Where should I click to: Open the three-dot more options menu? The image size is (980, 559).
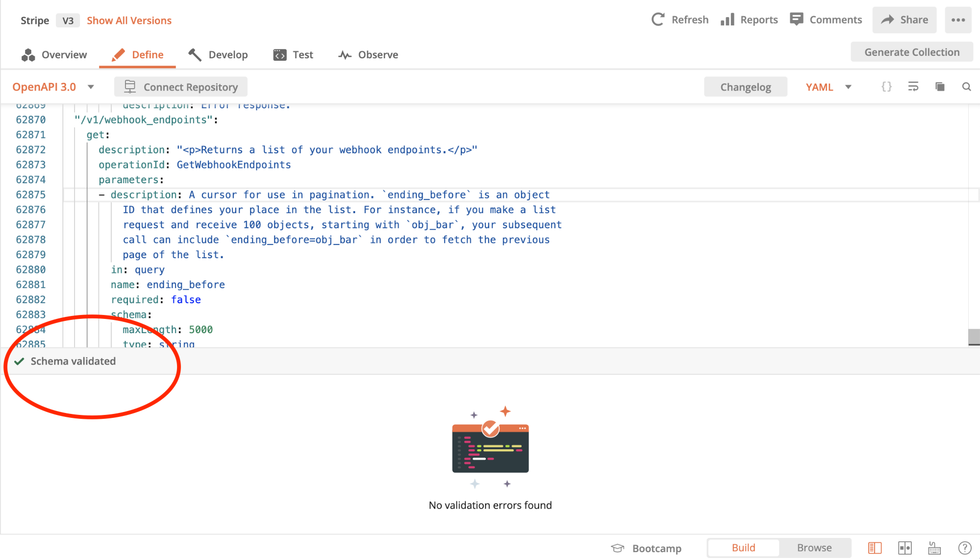click(x=958, y=20)
